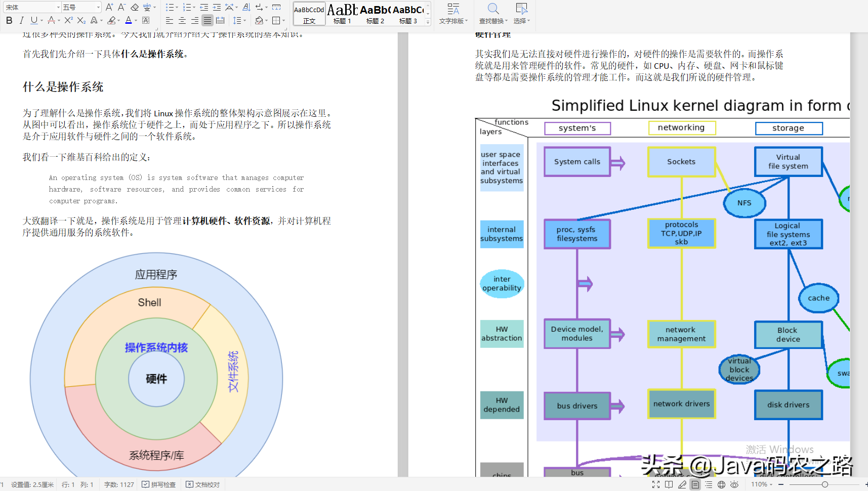This screenshot has width=868, height=491.
Task: Open the 110% zoom level menu
Action: (762, 484)
